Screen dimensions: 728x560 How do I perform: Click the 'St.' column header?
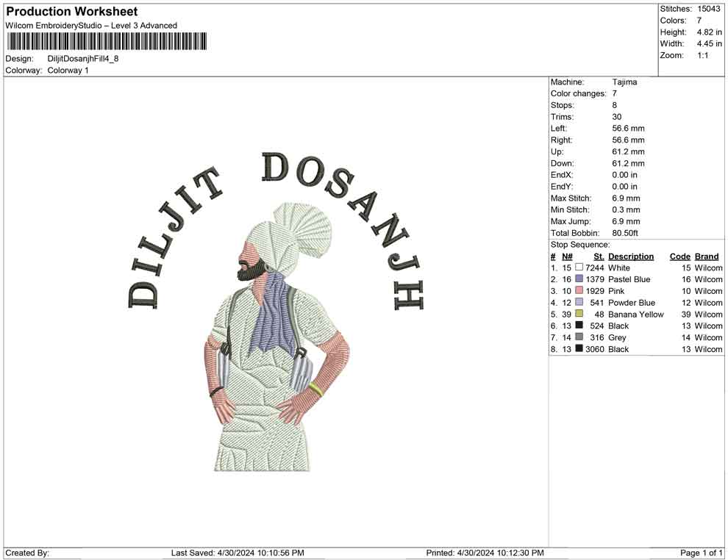point(599,256)
